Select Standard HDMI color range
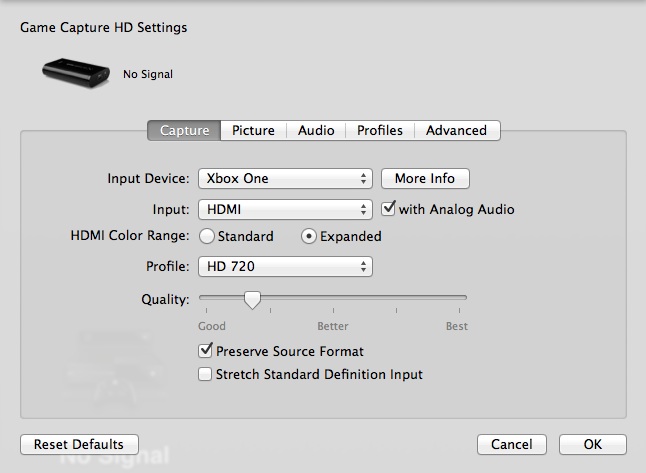The width and height of the screenshot is (646, 473). pyautogui.click(x=207, y=237)
